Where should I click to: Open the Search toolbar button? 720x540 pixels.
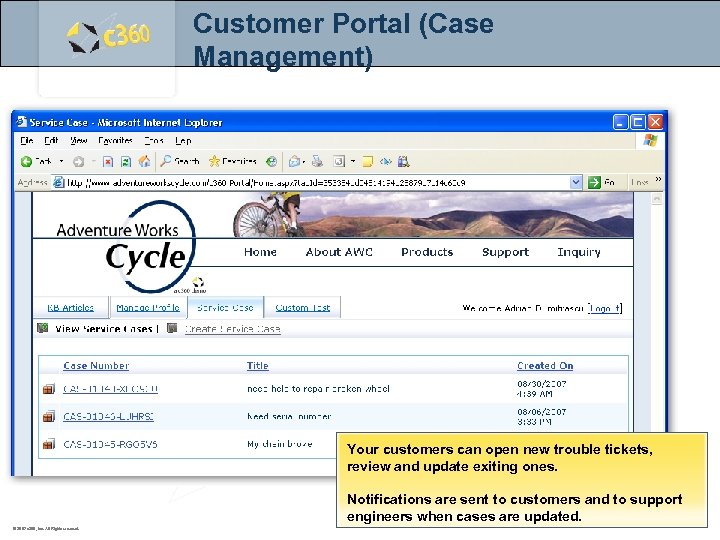[x=180, y=161]
